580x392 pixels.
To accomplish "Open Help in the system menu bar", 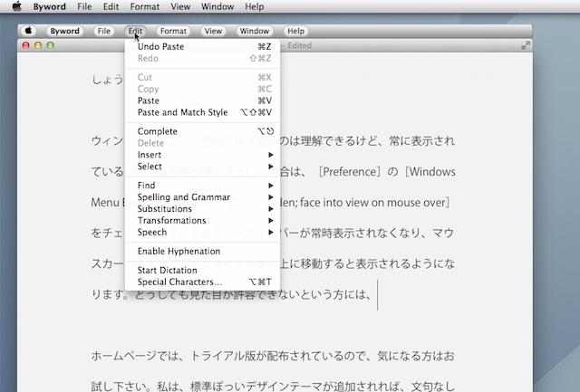I will (x=255, y=6).
